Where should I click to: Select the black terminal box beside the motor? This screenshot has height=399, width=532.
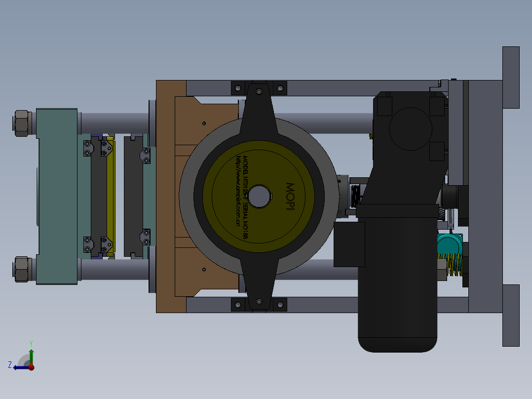click(349, 244)
